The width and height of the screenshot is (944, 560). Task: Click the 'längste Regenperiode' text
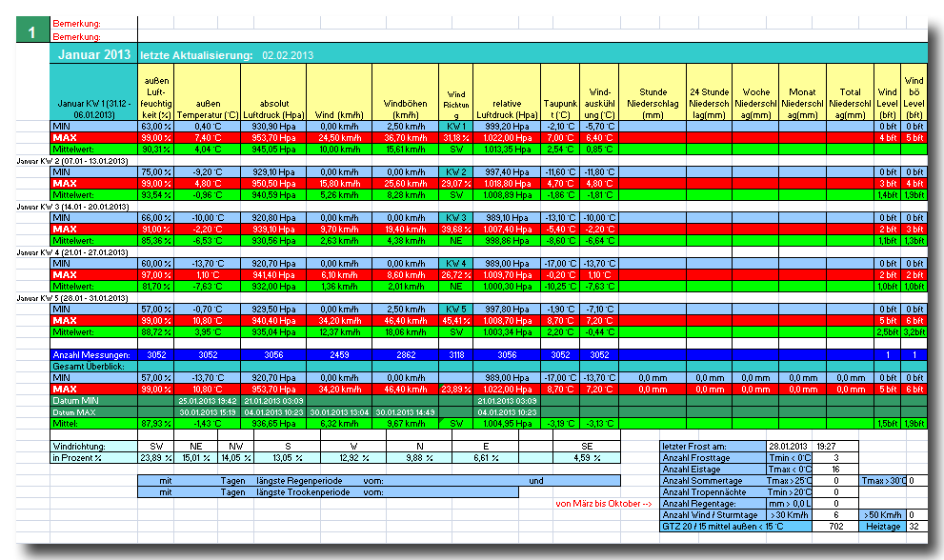click(x=299, y=481)
